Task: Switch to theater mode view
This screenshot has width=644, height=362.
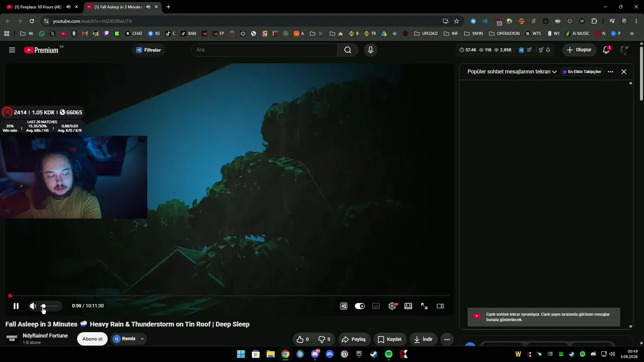Action: 408,306
